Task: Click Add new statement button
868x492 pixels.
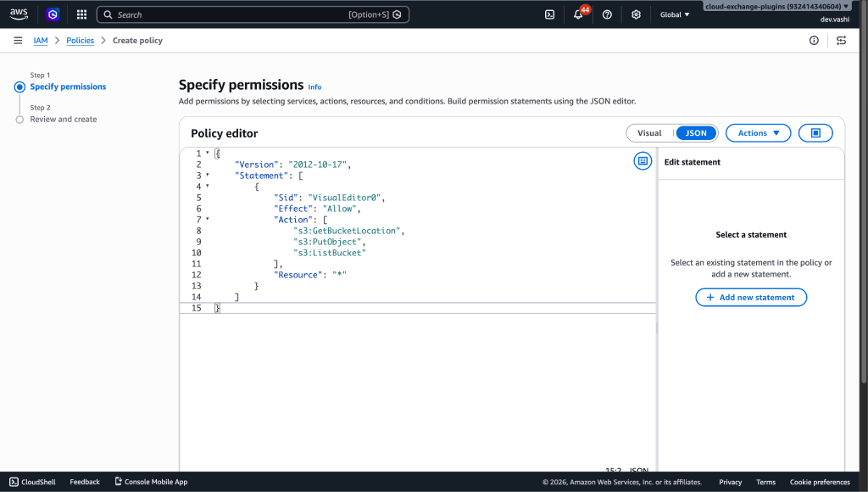Action: (x=751, y=298)
